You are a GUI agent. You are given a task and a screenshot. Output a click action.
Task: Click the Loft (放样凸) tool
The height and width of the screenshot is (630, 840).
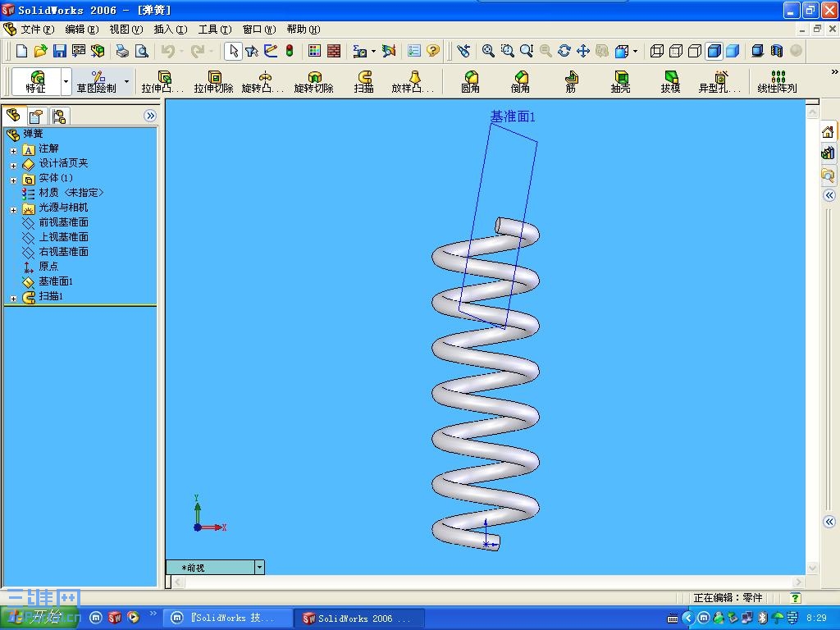[x=413, y=82]
